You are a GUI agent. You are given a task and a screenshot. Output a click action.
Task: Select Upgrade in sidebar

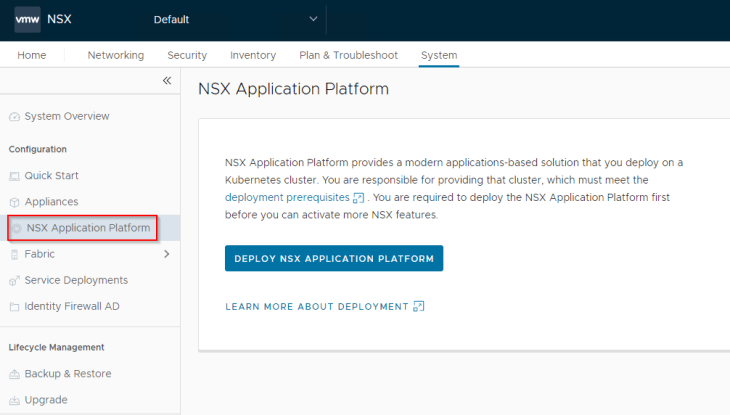tap(46, 400)
